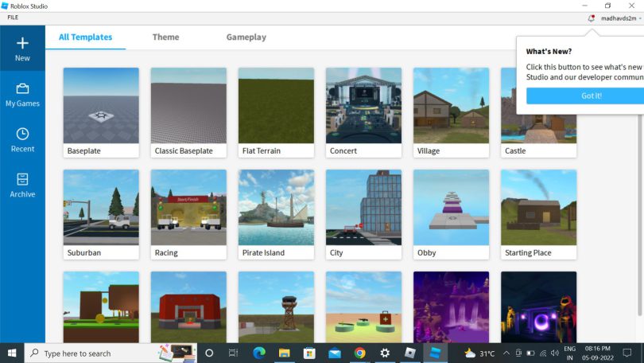Viewport: 644px width, 363px height.
Task: Open File Explorer from the taskbar
Action: coord(284,353)
